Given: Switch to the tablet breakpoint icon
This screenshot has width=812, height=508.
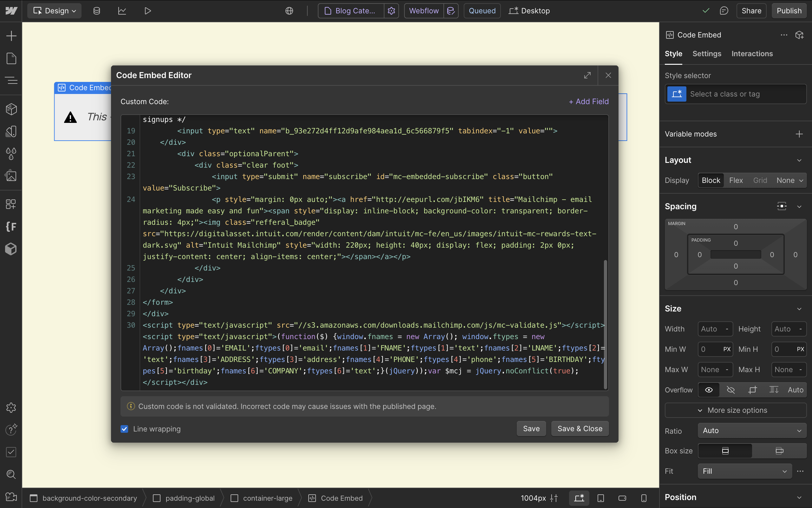Looking at the screenshot, I should point(601,498).
